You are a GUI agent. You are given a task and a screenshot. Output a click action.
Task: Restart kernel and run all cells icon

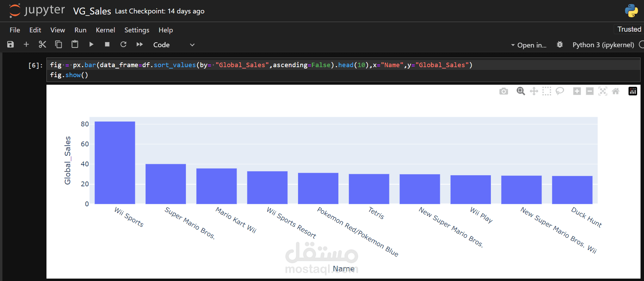click(139, 44)
